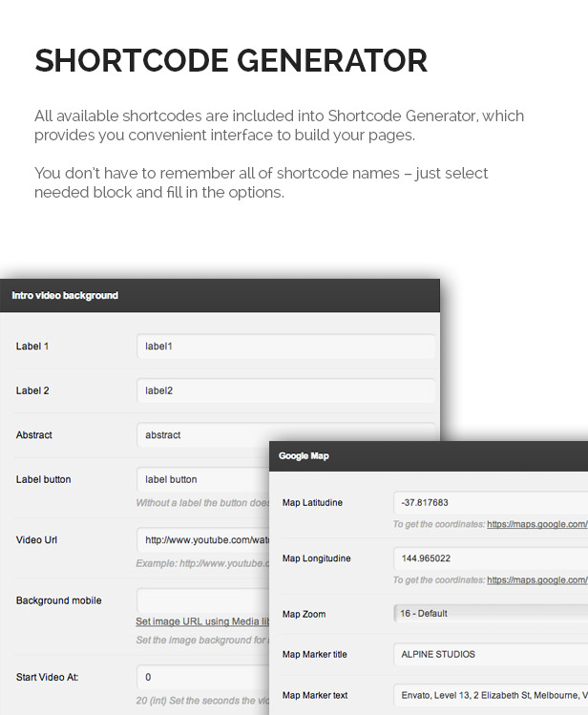Click the Intro video background panel header

(220, 296)
